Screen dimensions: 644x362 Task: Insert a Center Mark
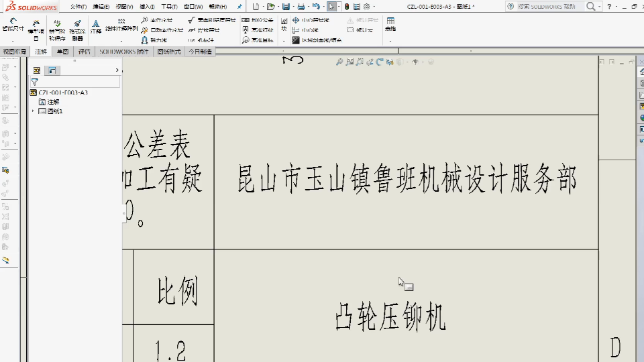[x=311, y=20]
